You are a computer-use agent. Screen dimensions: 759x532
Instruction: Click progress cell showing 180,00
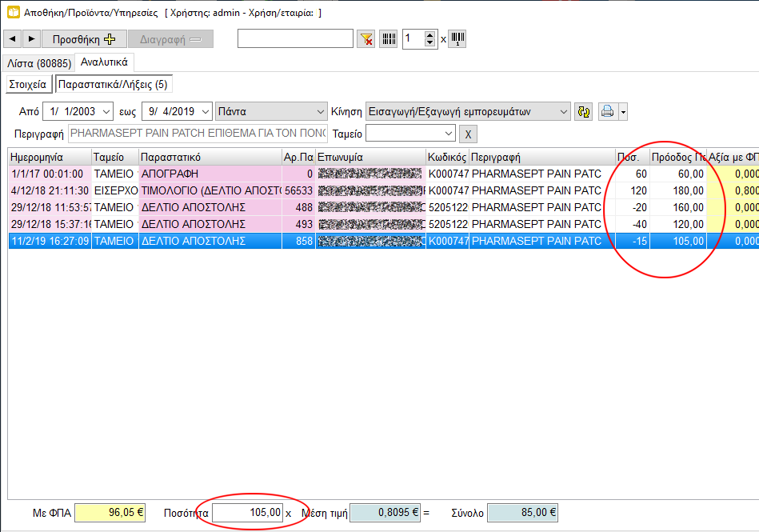[x=677, y=190]
